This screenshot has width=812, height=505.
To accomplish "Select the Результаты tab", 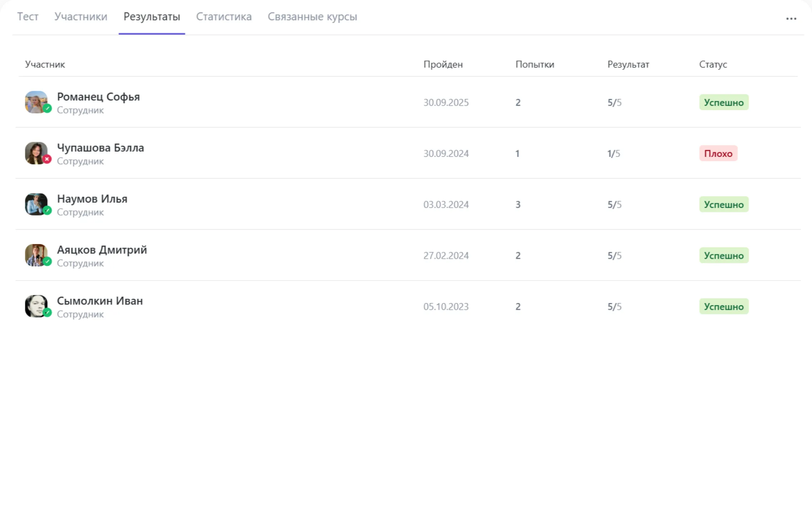I will click(x=152, y=16).
